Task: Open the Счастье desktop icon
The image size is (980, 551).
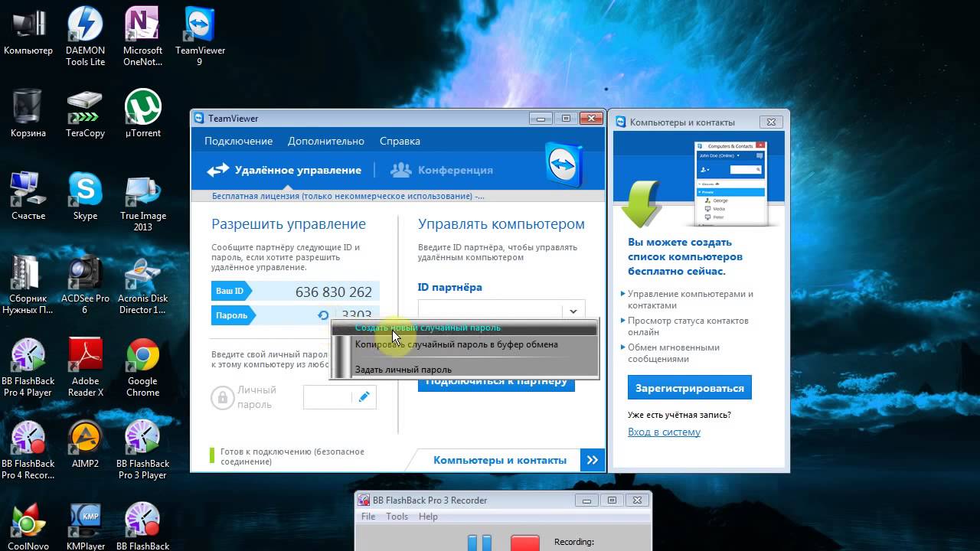Action: [x=28, y=196]
